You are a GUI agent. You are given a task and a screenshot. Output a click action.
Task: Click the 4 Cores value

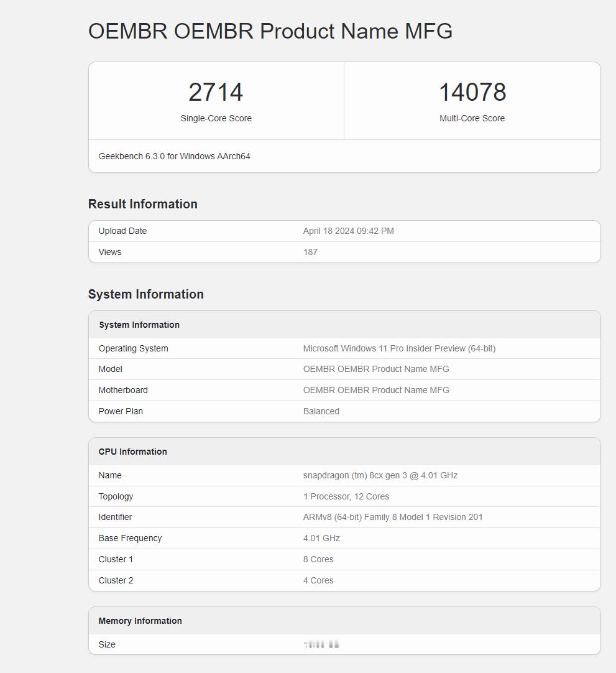318,580
